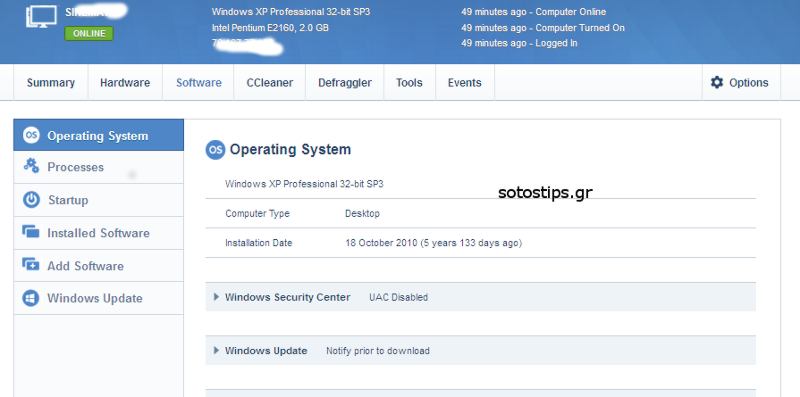Click the 'Desktop' computer type value

coord(362,214)
